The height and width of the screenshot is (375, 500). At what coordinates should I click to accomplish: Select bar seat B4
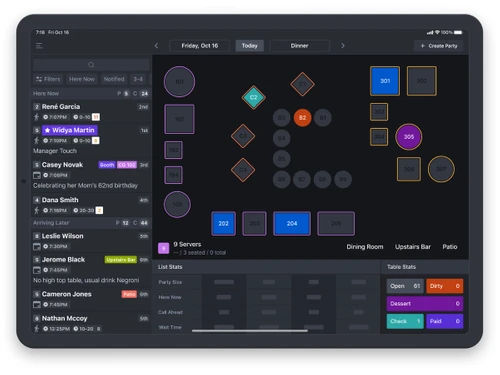(x=282, y=138)
